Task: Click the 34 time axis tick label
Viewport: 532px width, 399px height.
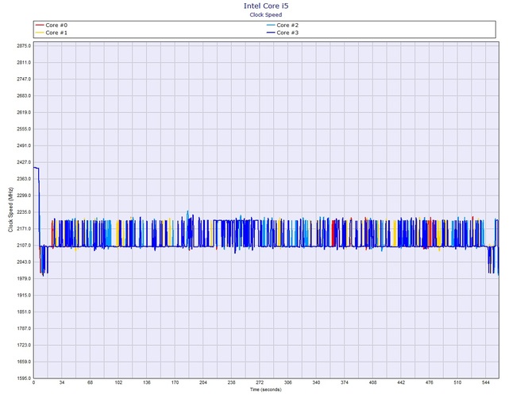Action: click(62, 382)
